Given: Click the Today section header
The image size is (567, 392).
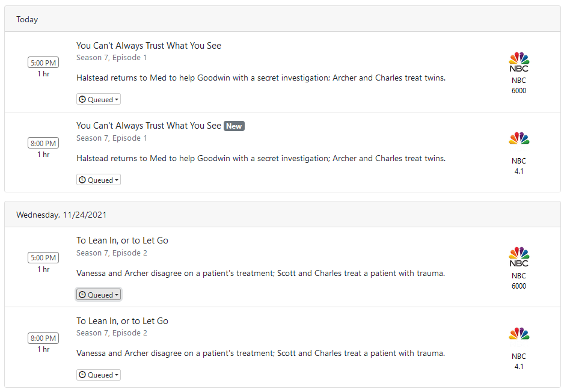Looking at the screenshot, I should point(27,20).
